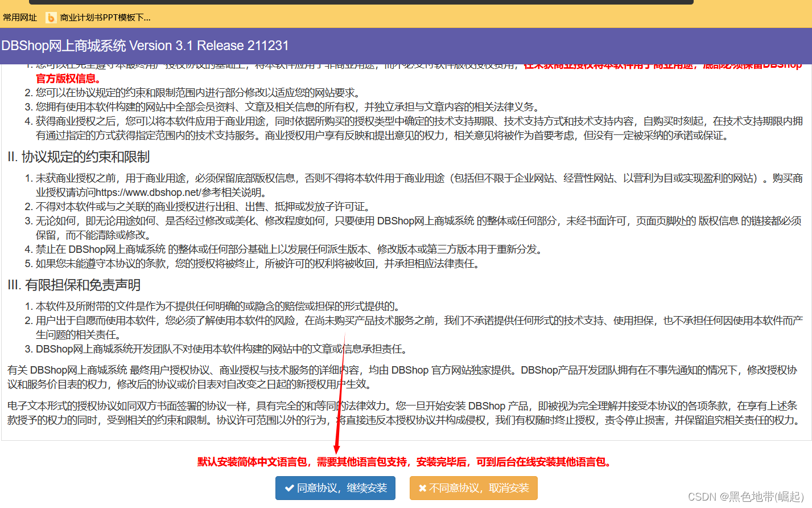Viewport: 812px width, 508px height.
Task: Click the line 无论如何，即无论用途如何
Action: coord(419,228)
